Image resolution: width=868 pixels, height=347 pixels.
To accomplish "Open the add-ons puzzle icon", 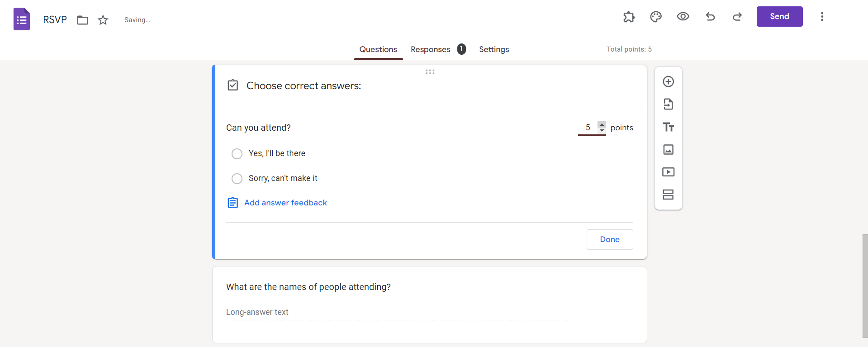I will (629, 17).
